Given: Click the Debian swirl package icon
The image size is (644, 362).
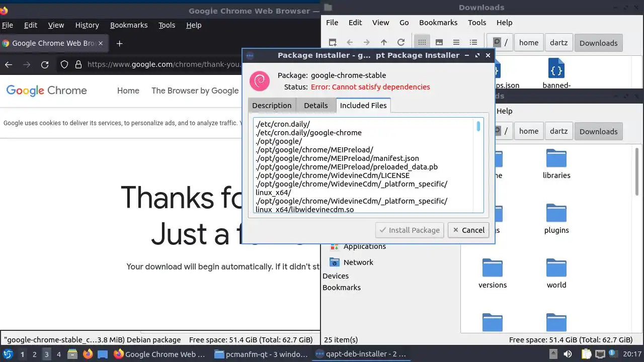Looking at the screenshot, I should pos(260,81).
